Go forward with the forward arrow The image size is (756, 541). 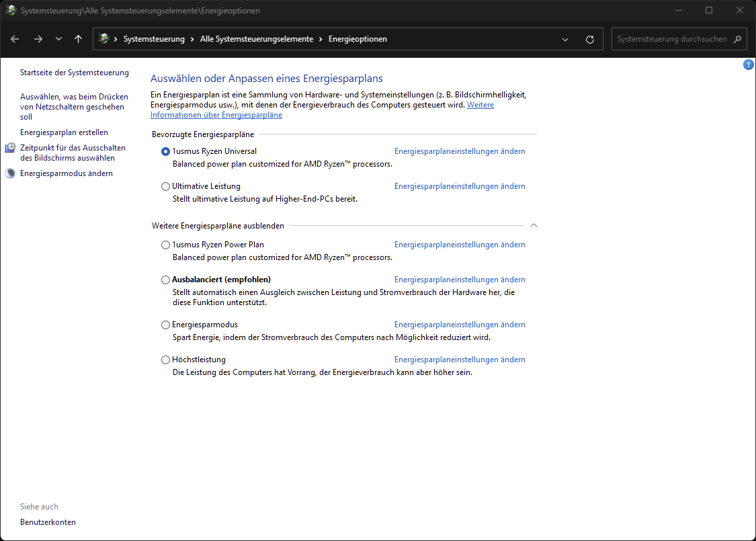click(38, 39)
